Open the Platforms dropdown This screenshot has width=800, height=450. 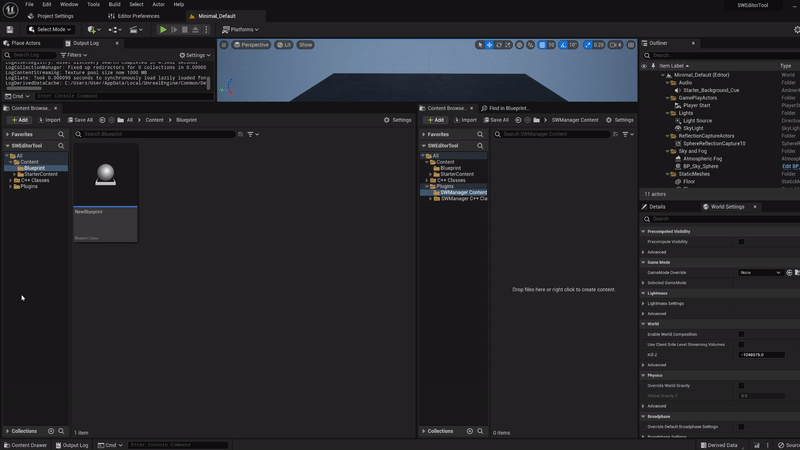[x=240, y=30]
